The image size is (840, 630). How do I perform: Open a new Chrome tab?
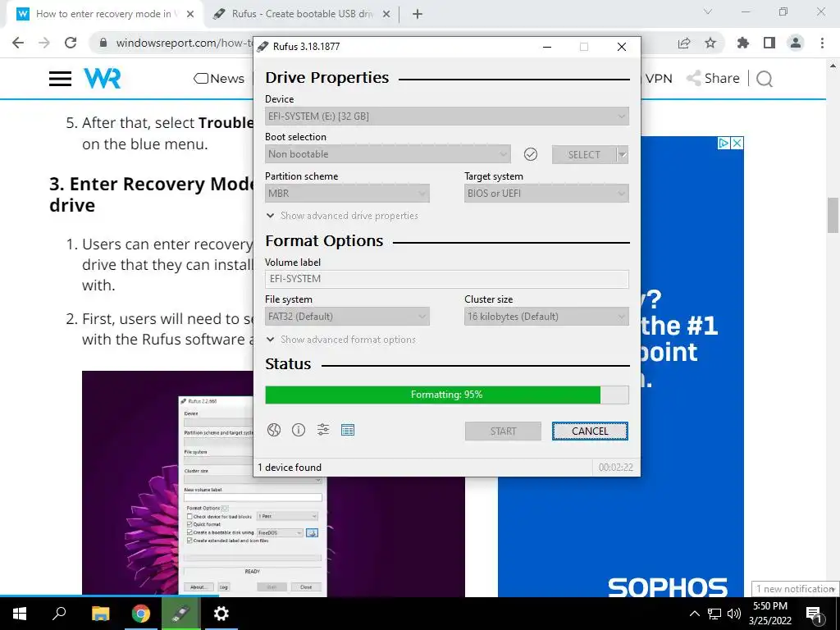(x=418, y=14)
